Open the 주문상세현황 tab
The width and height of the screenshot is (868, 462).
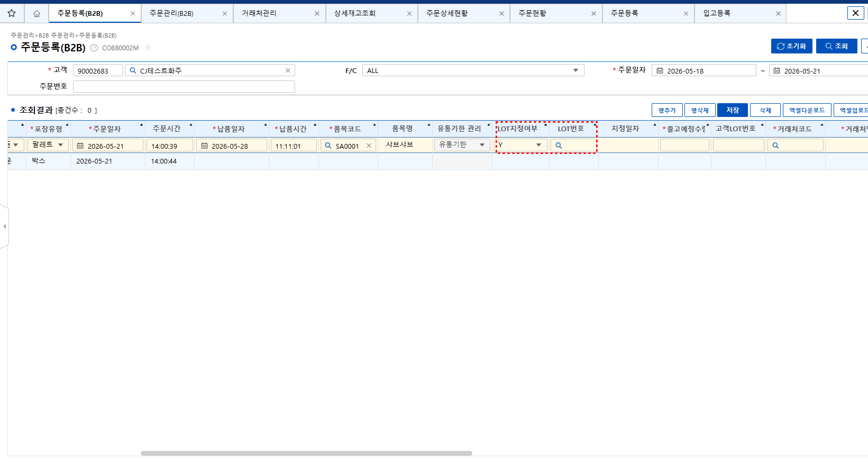click(x=447, y=13)
